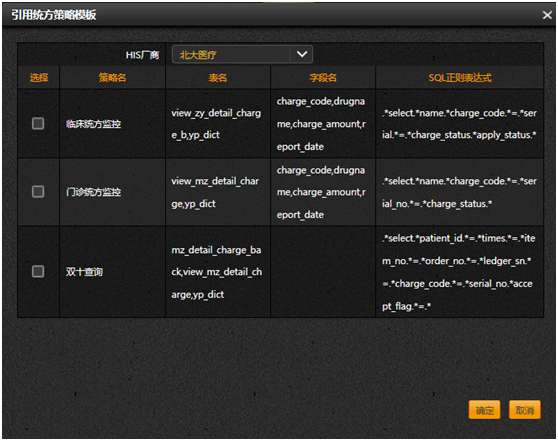Screen dimensions: 558x441
Task: Check the 临床统方监控 row checkbox
Action: point(38,124)
